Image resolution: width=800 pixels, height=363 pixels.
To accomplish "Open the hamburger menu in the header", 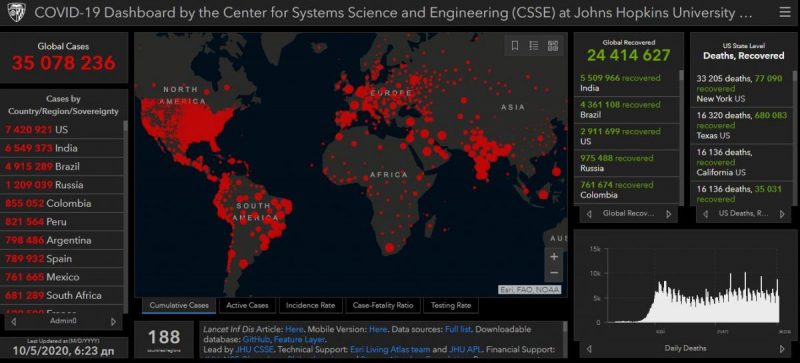I will (x=785, y=13).
